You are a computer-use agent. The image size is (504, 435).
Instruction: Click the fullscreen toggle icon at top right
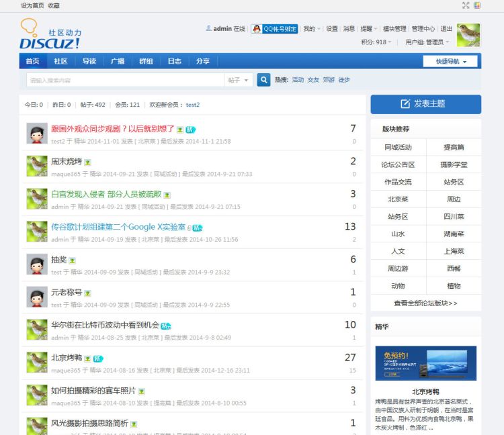[466, 5]
